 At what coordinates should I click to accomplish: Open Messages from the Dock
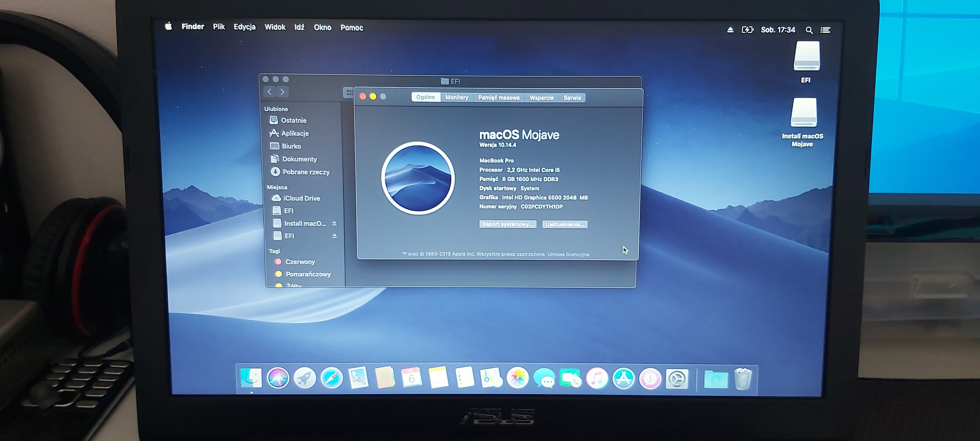[x=544, y=379]
